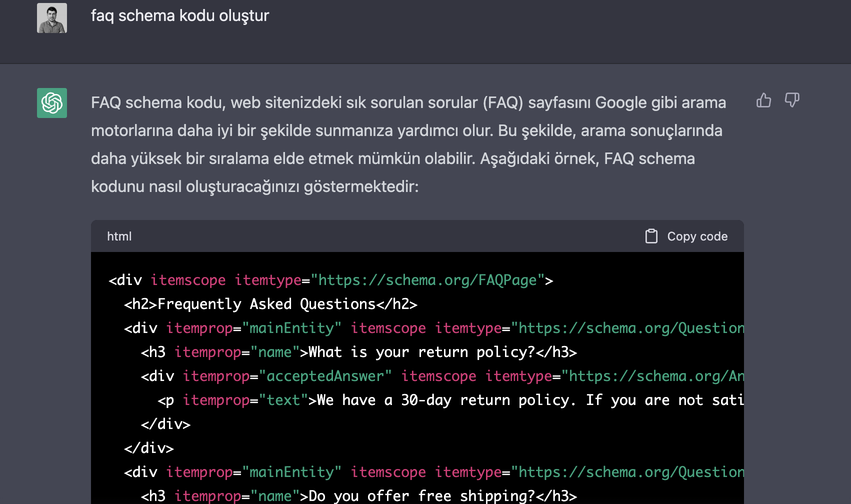Click the acceptedAnswer div code line

click(442, 376)
